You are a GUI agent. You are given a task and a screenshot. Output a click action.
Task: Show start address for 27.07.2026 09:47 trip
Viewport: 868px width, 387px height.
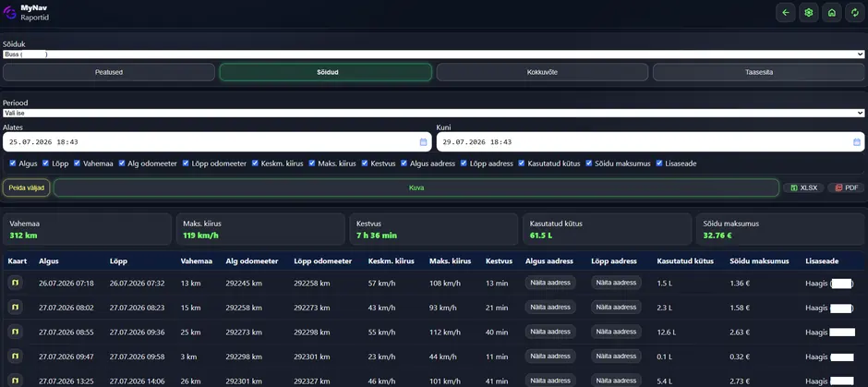click(550, 356)
